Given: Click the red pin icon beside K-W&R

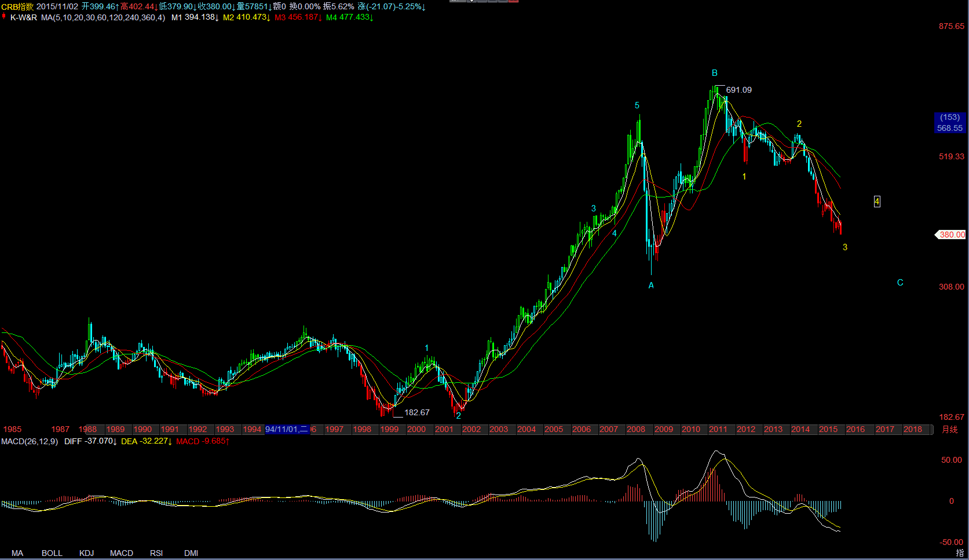Looking at the screenshot, I should pyautogui.click(x=4, y=17).
